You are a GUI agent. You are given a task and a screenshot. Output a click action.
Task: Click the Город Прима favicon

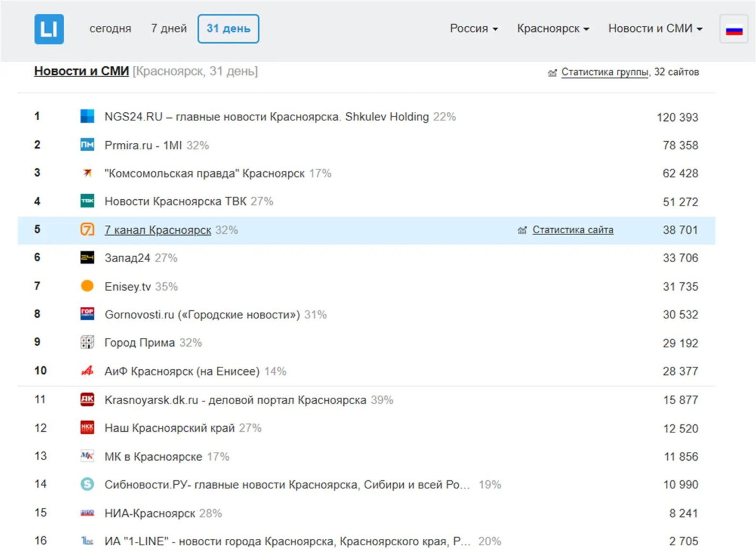click(x=87, y=343)
